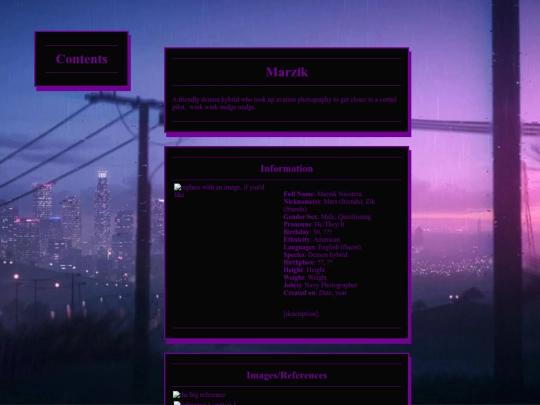Click the 'Birthplace: ??, ??' line

point(308,262)
